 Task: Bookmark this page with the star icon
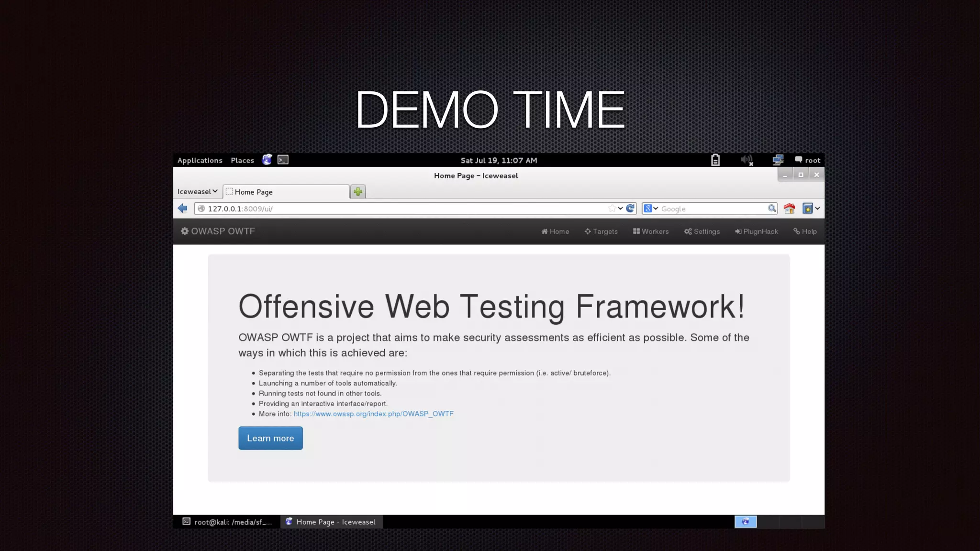tap(612, 208)
